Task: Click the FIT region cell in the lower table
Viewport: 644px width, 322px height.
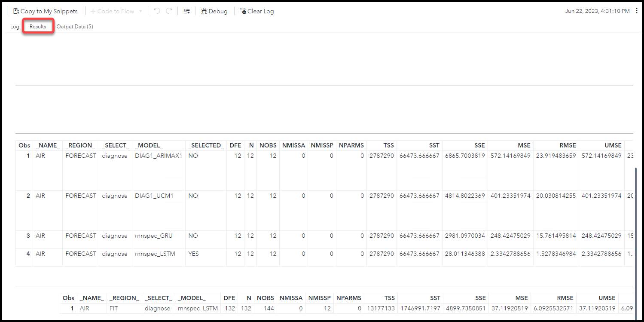Action: pyautogui.click(x=114, y=308)
